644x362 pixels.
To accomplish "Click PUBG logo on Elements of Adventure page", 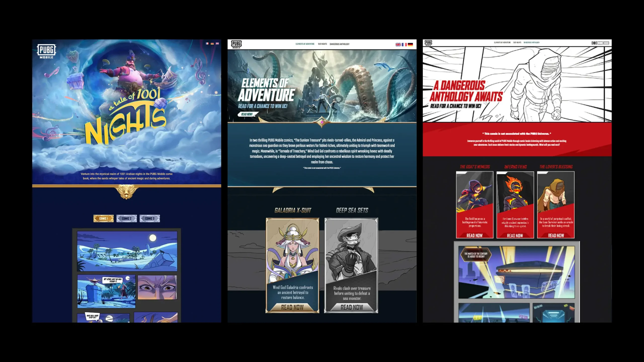I will click(236, 44).
